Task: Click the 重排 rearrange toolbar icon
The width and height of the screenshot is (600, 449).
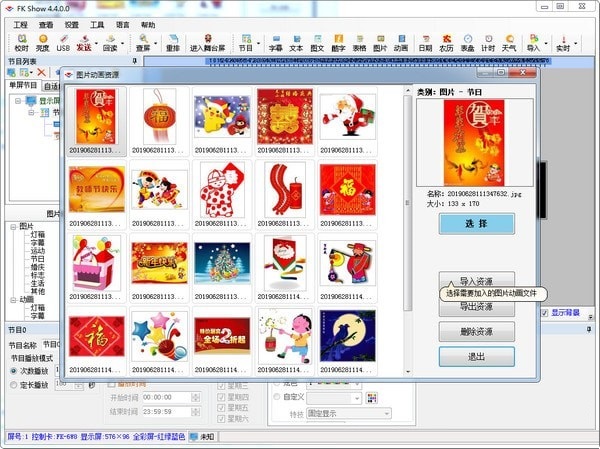Action: [173, 43]
